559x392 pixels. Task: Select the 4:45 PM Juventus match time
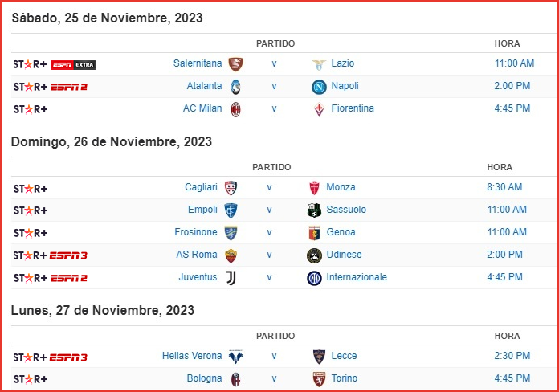click(x=504, y=277)
